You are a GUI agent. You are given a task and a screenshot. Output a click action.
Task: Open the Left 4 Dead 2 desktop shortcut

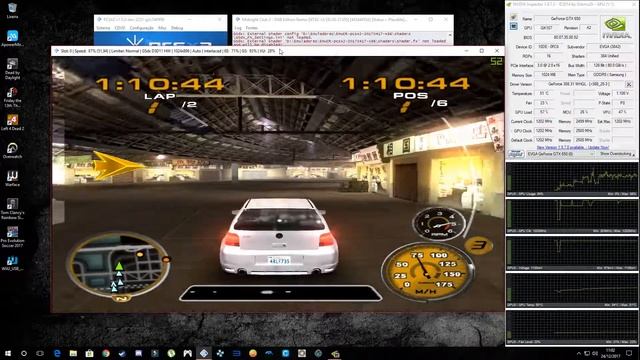12,122
